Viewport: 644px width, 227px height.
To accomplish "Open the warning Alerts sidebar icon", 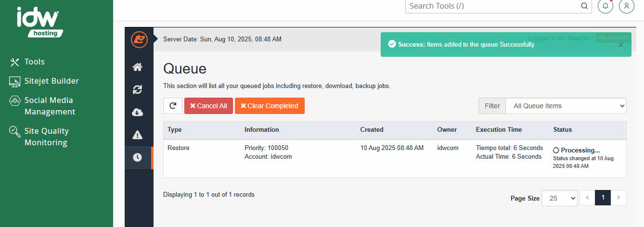I will tap(138, 135).
